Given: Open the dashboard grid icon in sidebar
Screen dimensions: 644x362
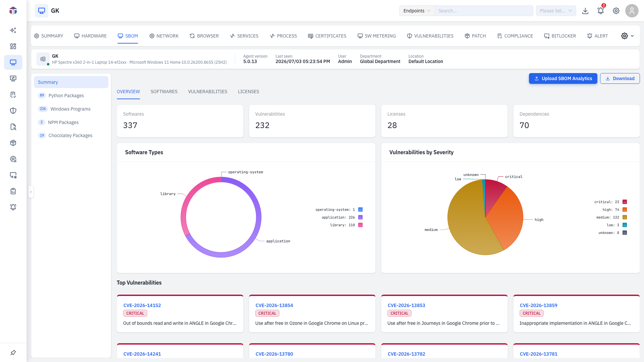Looking at the screenshot, I should click(x=13, y=46).
